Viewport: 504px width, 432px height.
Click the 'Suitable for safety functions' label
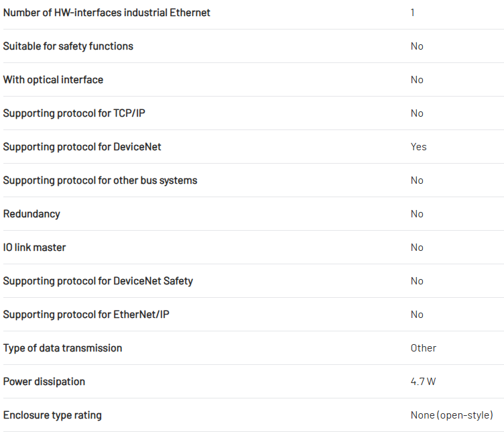pos(68,46)
